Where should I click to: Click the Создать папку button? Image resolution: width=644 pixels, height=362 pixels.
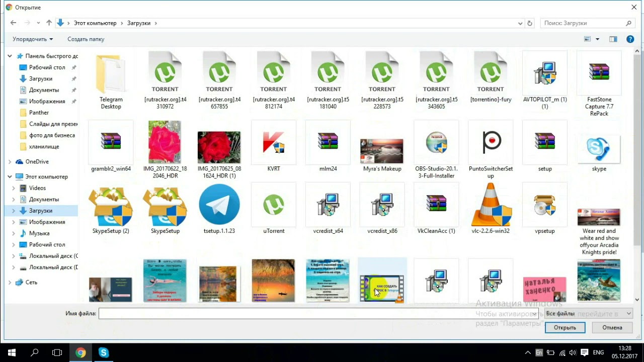coord(86,39)
